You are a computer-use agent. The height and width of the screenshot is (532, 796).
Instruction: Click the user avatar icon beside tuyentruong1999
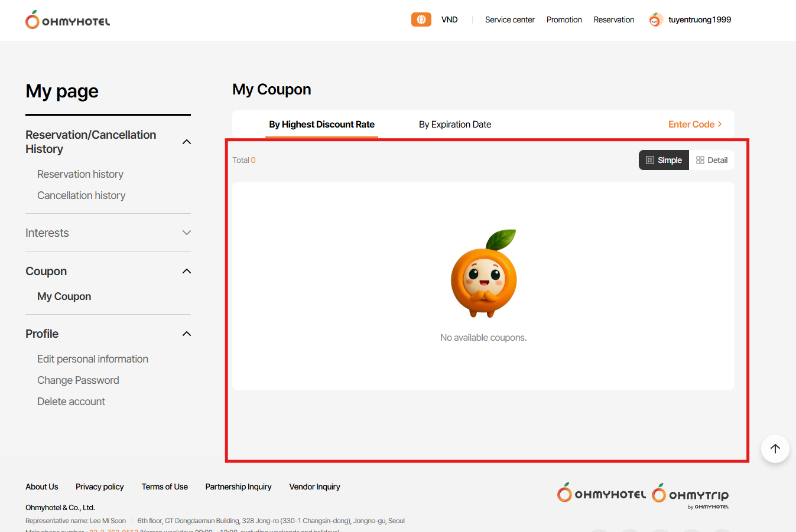point(655,20)
